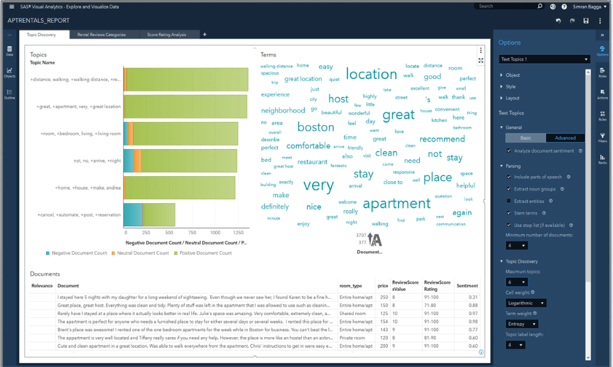Open the help question mark icon
Screen dimensions: 613x367
(x=564, y=7)
